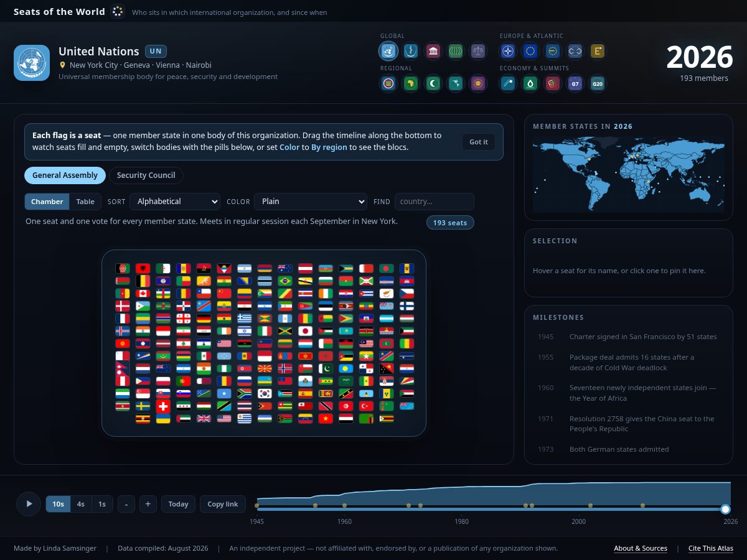Select the green globe-meridians organization icon
The image size is (747, 560).
(x=456, y=50)
